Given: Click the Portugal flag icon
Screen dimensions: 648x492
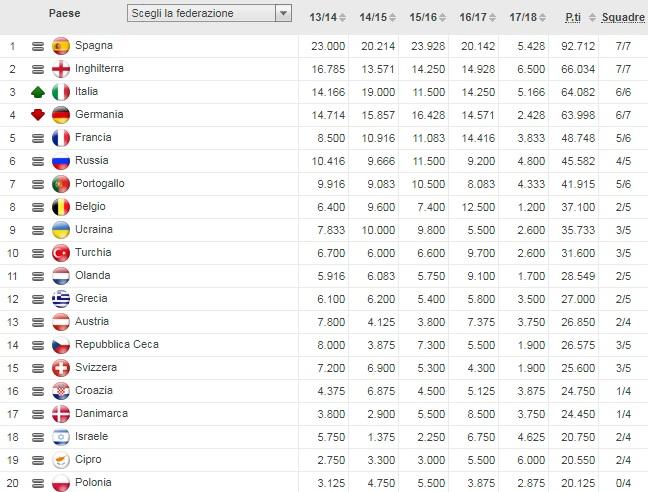Looking at the screenshot, I should click(x=60, y=184).
